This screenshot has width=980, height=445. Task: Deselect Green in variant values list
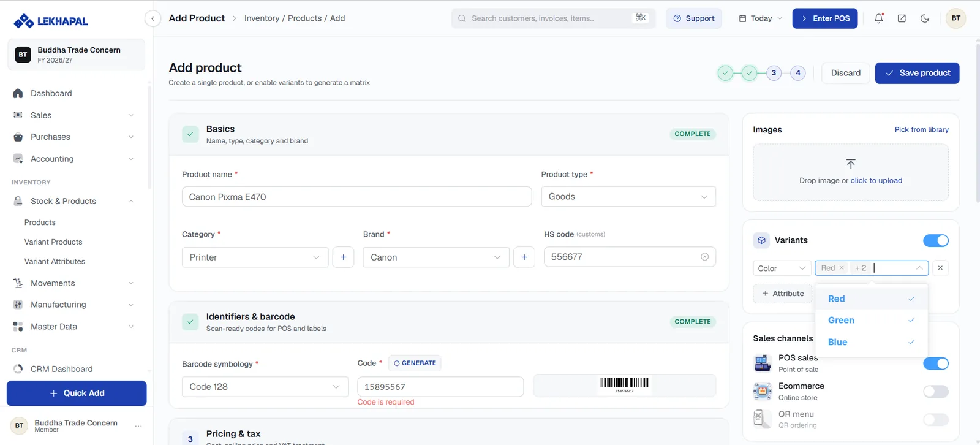pos(872,320)
